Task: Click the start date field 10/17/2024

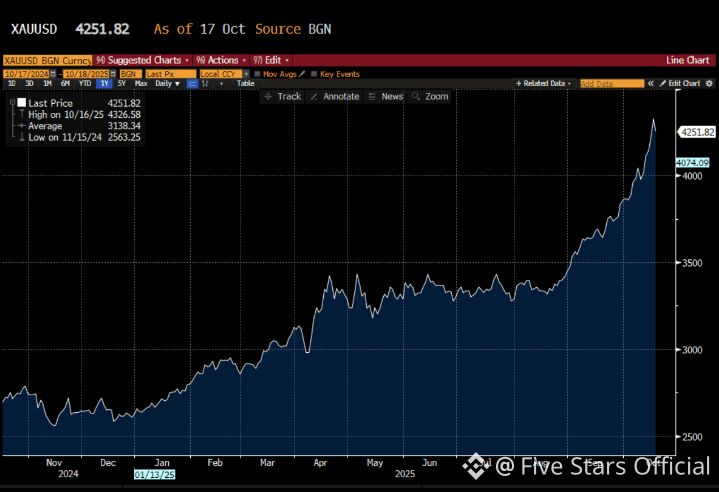Action: coord(26,74)
